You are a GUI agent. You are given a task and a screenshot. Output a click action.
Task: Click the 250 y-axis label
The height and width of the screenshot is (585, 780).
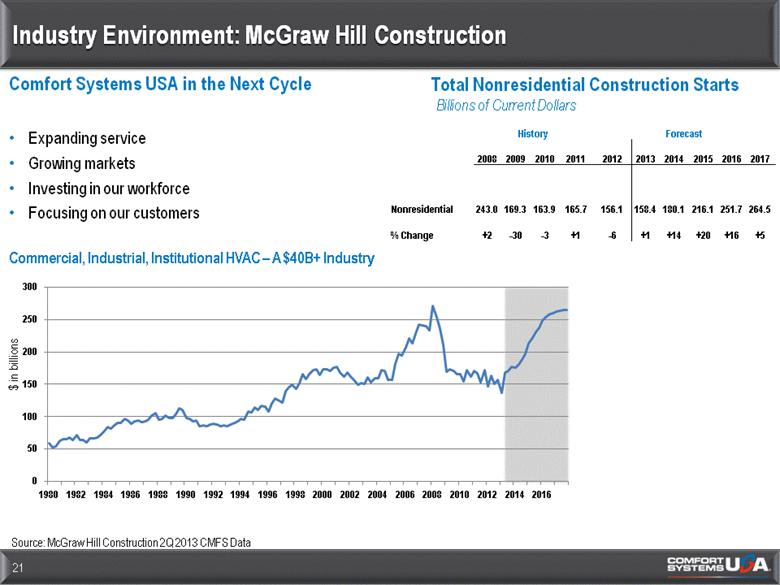pos(30,319)
